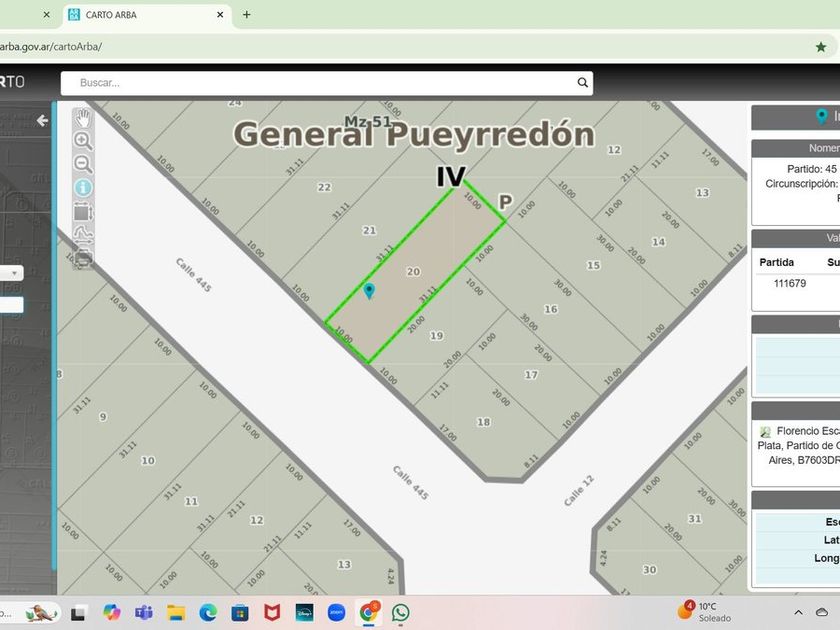
Task: Click the Partido: 45 text
Action: click(x=812, y=169)
